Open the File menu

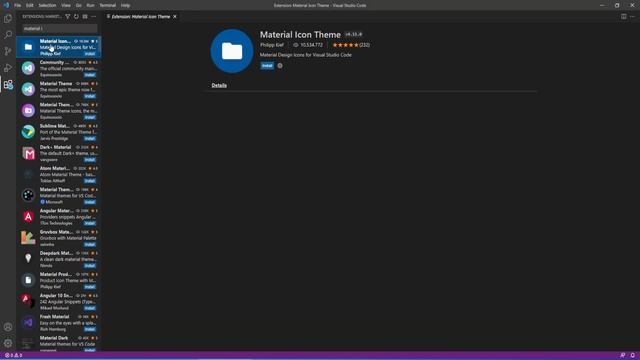[x=18, y=5]
